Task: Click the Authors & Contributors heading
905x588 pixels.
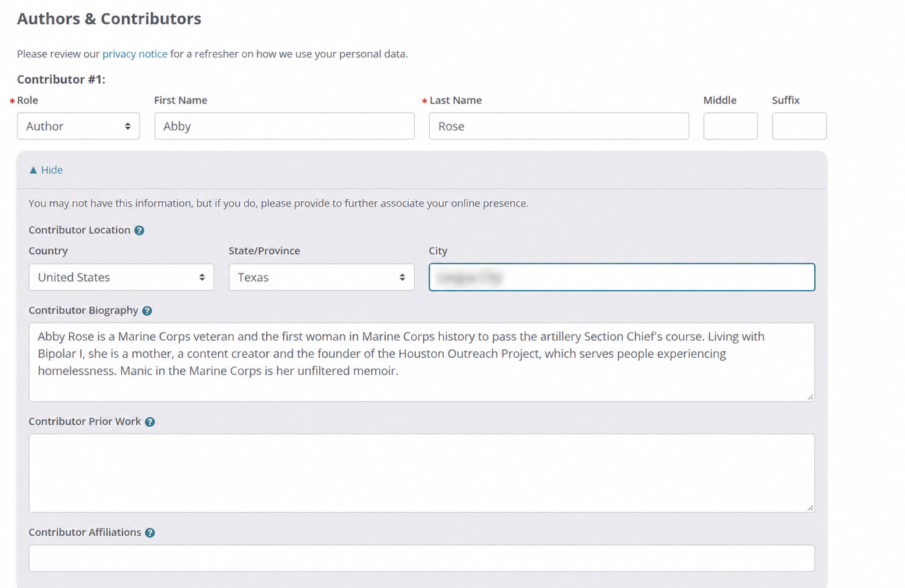Action: [109, 19]
